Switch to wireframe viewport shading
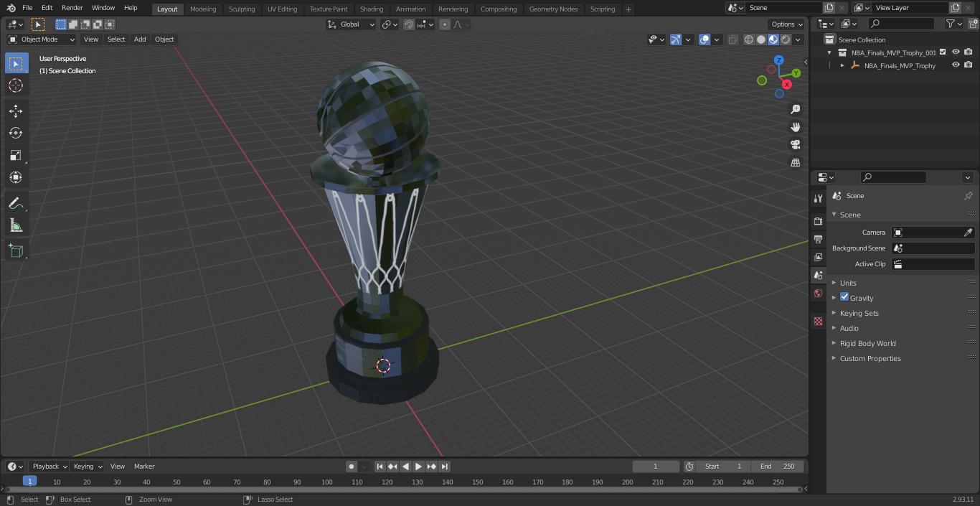The height and width of the screenshot is (506, 980). coord(749,39)
